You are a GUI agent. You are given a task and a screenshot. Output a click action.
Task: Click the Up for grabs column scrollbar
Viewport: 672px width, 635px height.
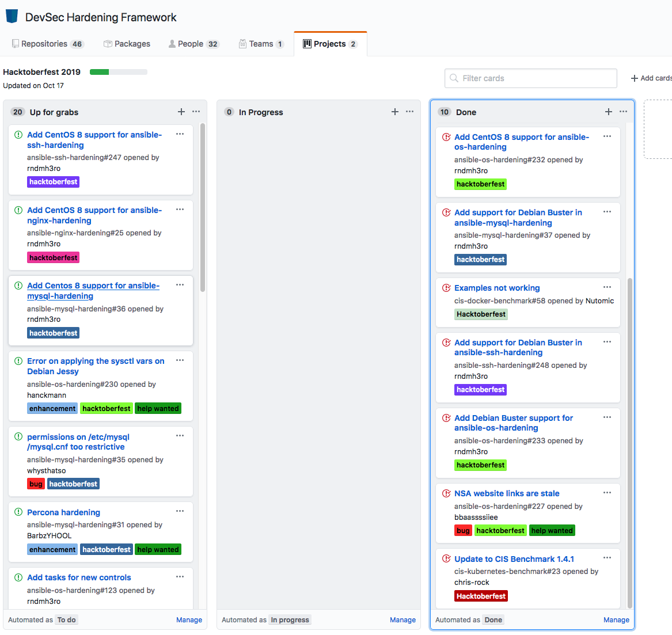pos(203,208)
